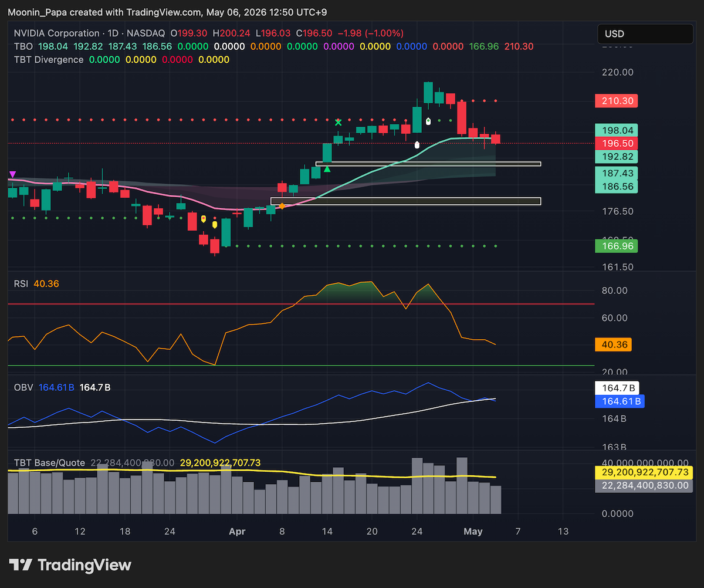Click the 18 date axis label
Screen dimensions: 704x588
[x=124, y=532]
